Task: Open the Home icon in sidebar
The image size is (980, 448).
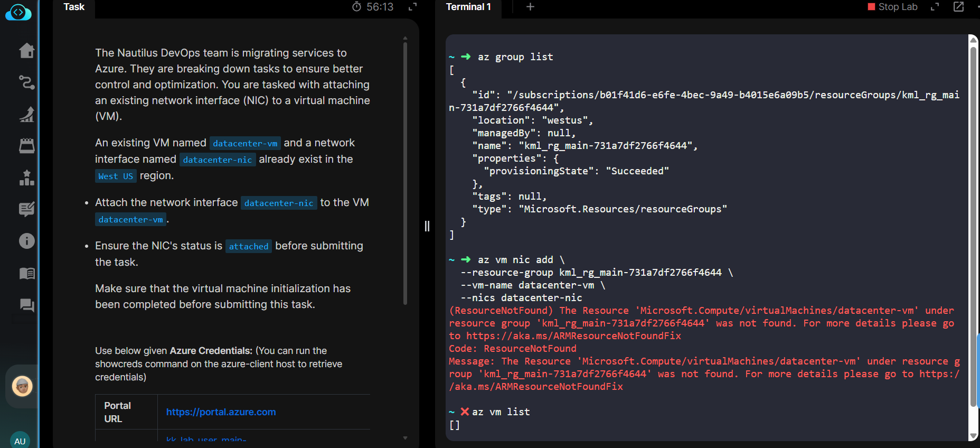Action: tap(26, 51)
